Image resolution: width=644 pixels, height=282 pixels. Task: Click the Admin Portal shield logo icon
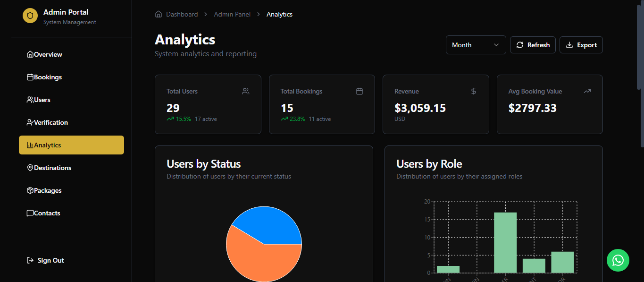coord(30,16)
